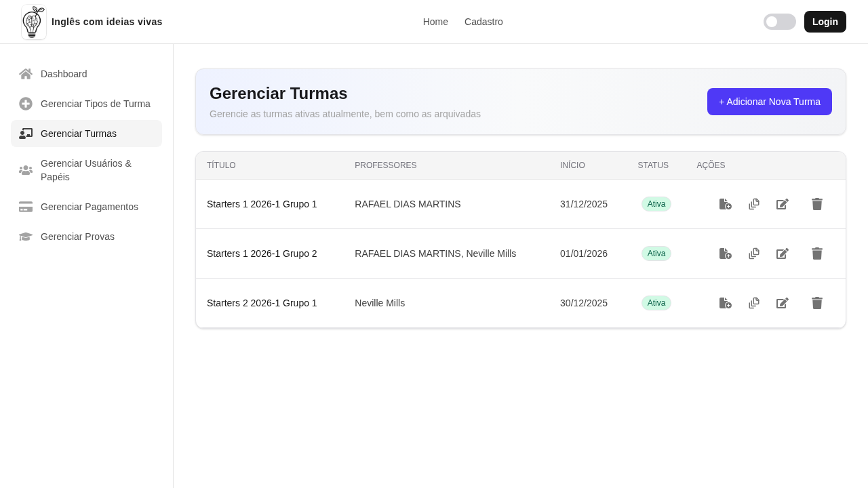Edit Starters 2 2026-1 Grupo 1 turma
Image resolution: width=868 pixels, height=488 pixels.
783,303
